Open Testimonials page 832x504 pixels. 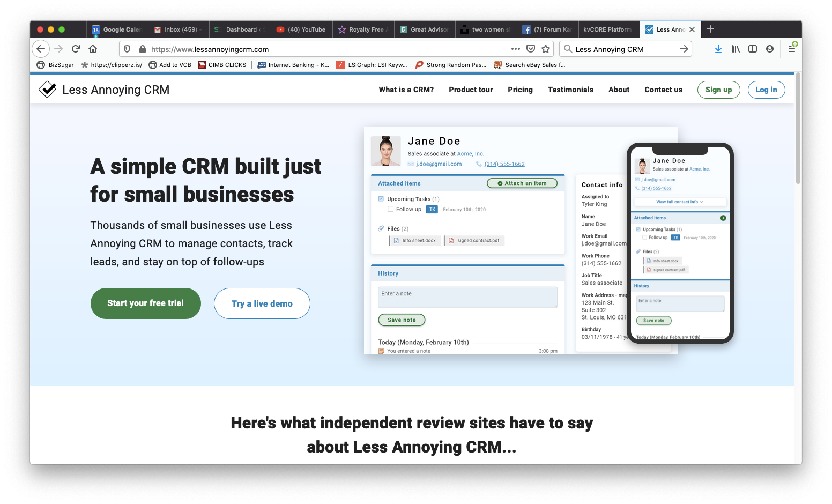tap(570, 90)
